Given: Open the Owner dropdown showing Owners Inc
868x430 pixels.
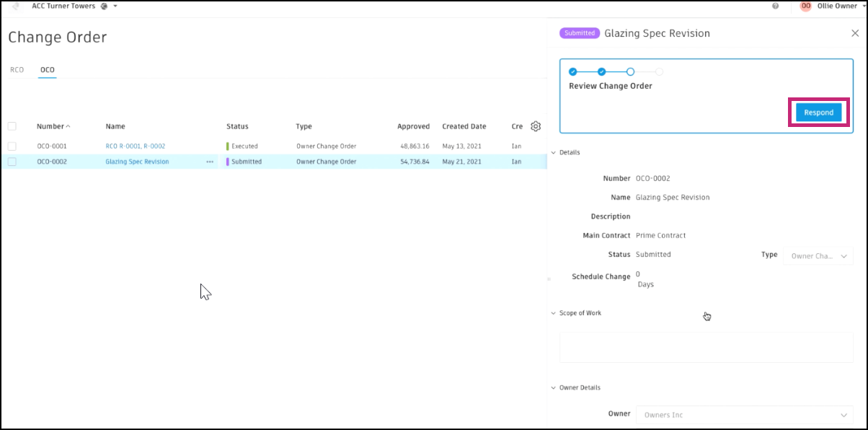Looking at the screenshot, I should [x=744, y=414].
